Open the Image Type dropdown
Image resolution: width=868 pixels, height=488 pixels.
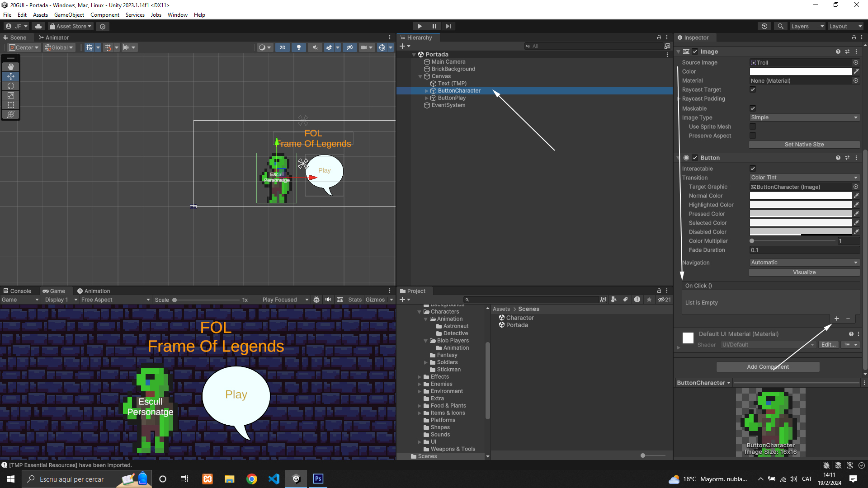point(804,117)
